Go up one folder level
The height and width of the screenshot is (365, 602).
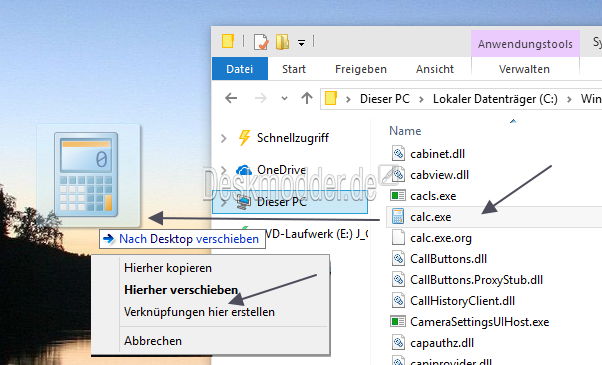307,98
